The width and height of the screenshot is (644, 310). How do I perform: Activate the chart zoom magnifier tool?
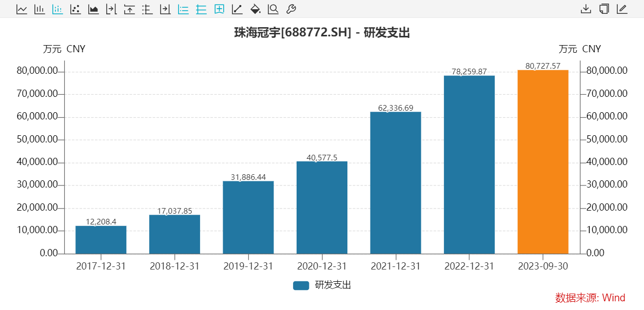click(273, 9)
